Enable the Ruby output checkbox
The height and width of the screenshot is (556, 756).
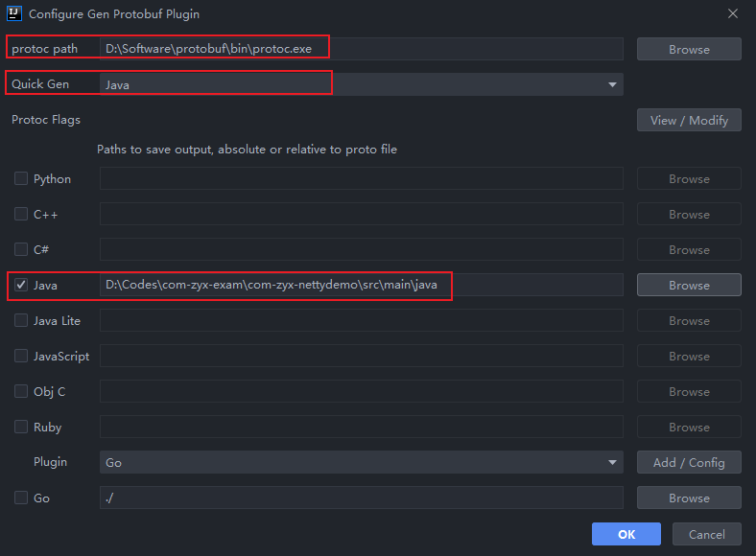pos(21,427)
